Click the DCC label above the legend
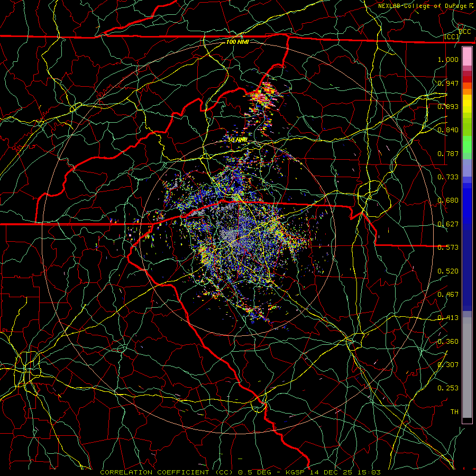 click(465, 32)
